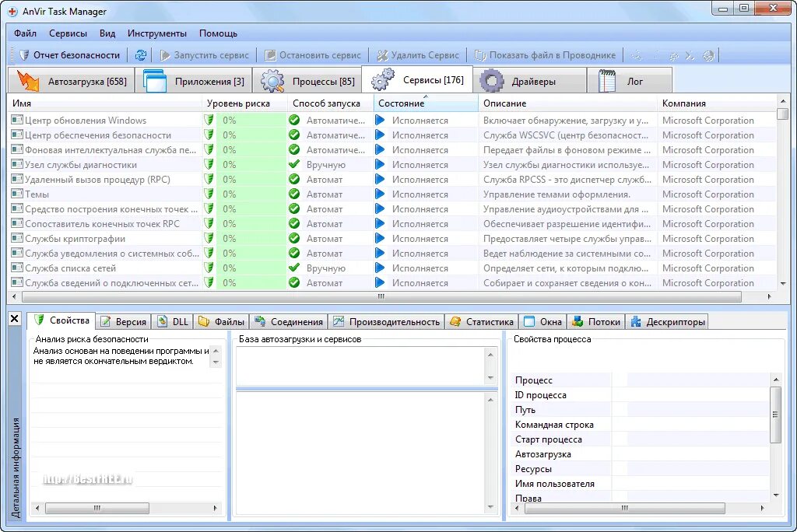Click Удалить Сервис toolbar button

click(418, 55)
